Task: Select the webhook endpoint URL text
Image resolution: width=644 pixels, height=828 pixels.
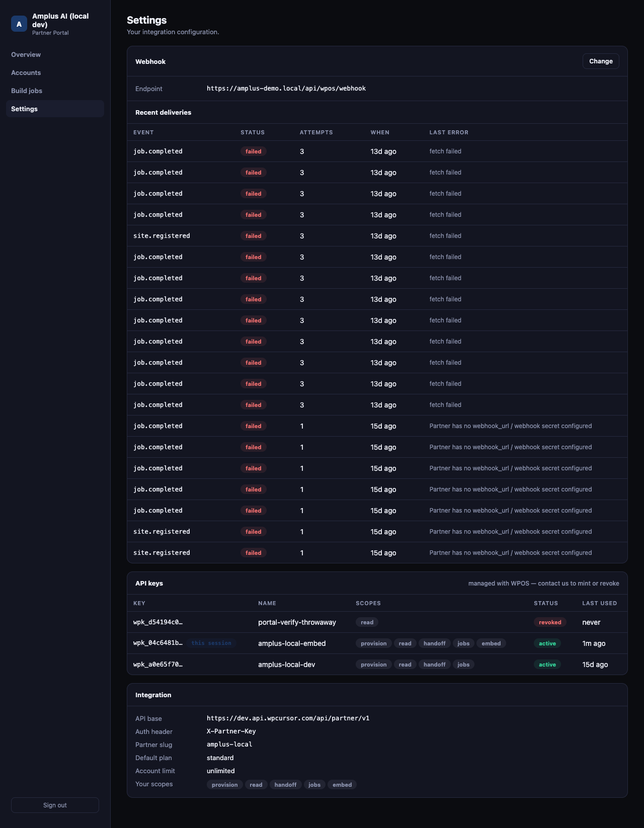Action: tap(286, 89)
